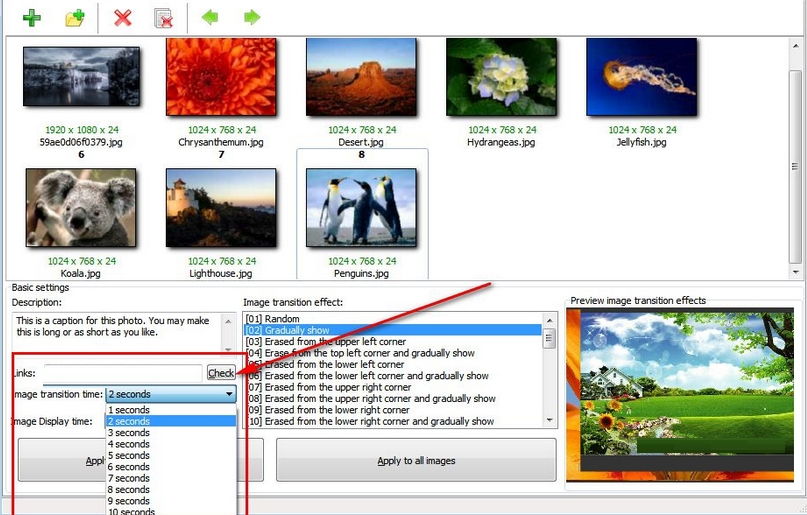Choose 2 seconds from the dropdown list
Screen dimensions: 807x515
pos(171,421)
